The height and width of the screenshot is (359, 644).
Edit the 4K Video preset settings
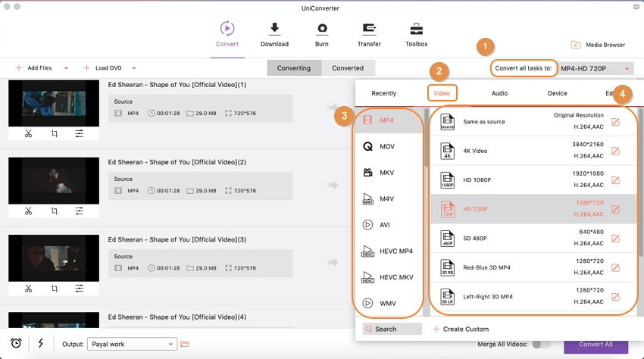pyautogui.click(x=615, y=151)
